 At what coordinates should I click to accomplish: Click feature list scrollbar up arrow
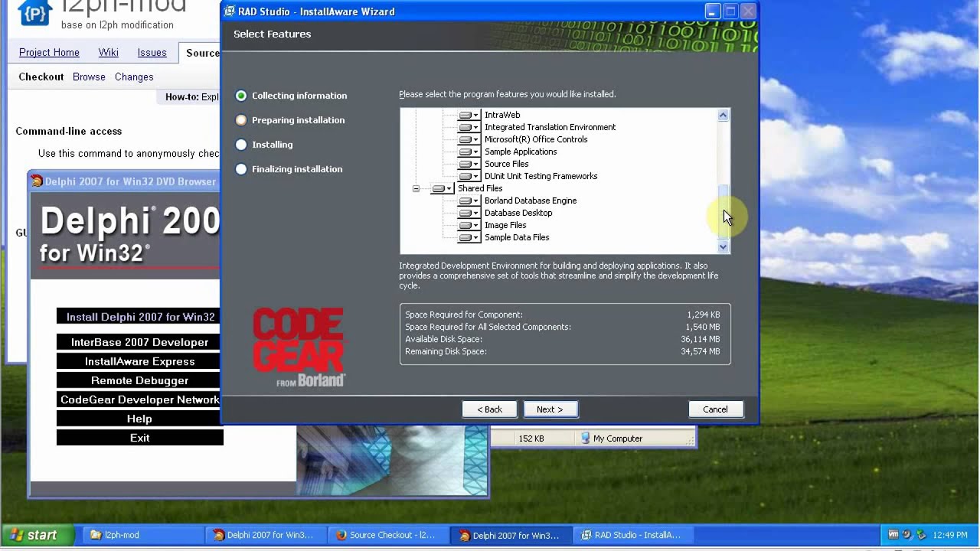pyautogui.click(x=723, y=115)
